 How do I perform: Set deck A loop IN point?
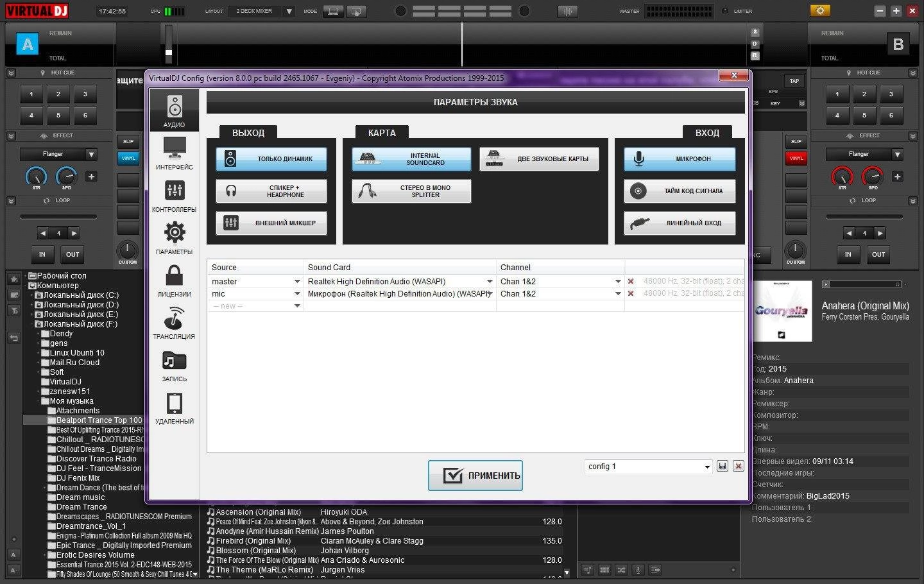pos(42,255)
